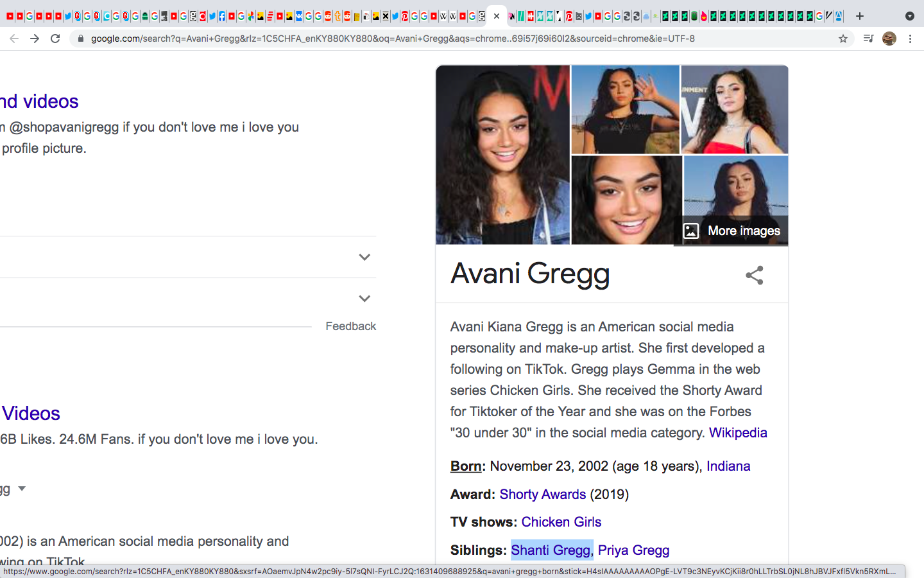This screenshot has width=924, height=578.
Task: Open the close-up smiling face thumbnail
Action: click(626, 200)
